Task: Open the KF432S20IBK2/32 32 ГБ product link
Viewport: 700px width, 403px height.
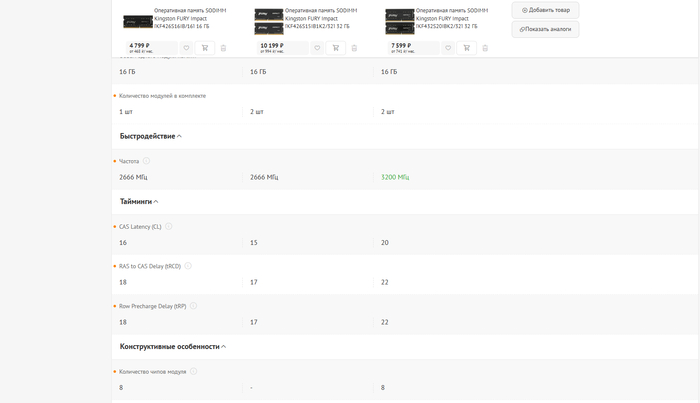Action: (x=452, y=18)
